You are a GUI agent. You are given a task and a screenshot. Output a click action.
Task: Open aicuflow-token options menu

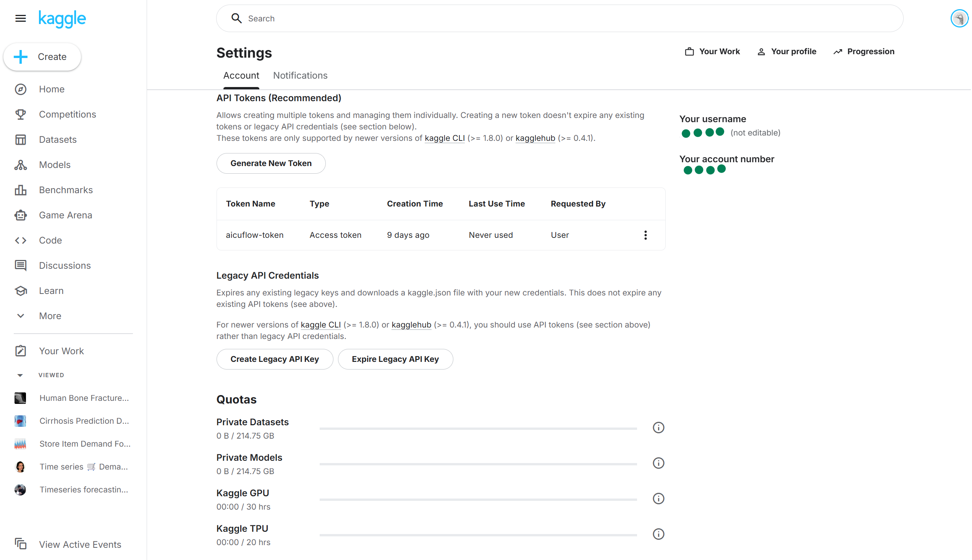tap(646, 235)
